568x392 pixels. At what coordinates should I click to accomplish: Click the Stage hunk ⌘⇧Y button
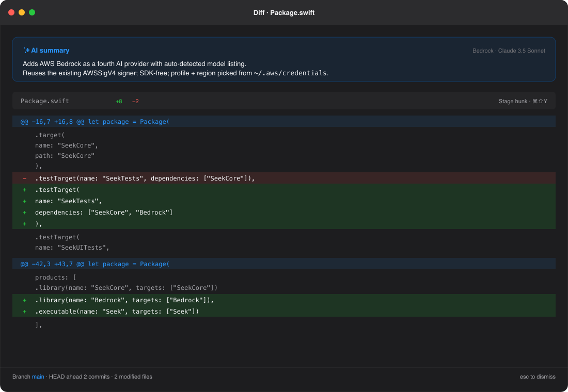[523, 101]
